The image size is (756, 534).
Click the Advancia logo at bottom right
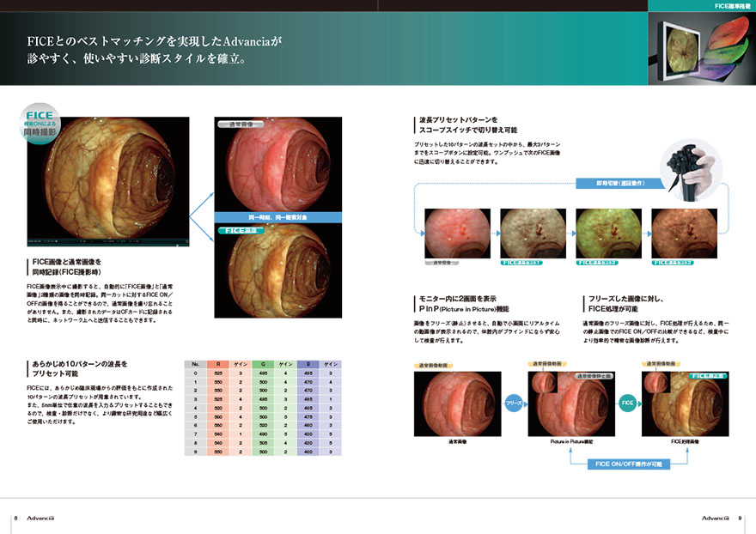715,518
